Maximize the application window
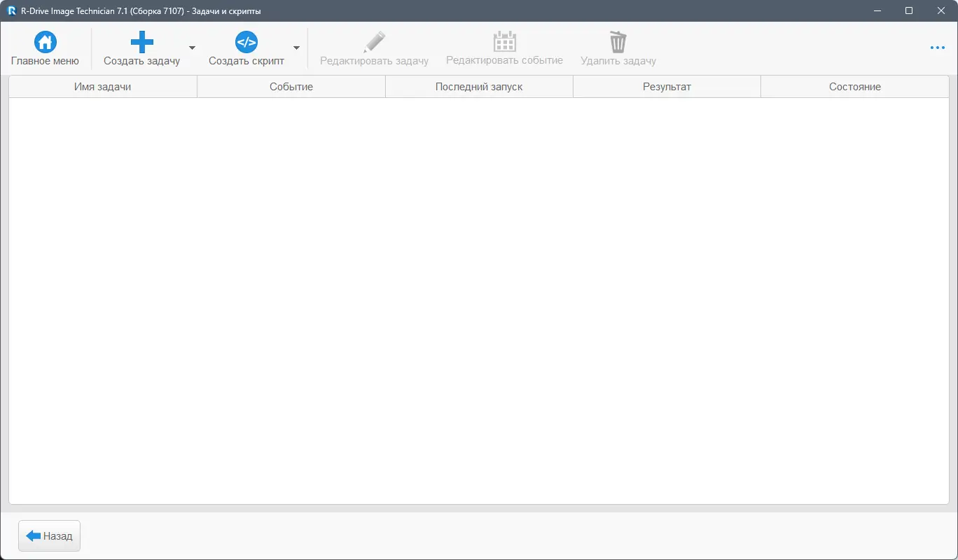The width and height of the screenshot is (958, 560). tap(908, 10)
